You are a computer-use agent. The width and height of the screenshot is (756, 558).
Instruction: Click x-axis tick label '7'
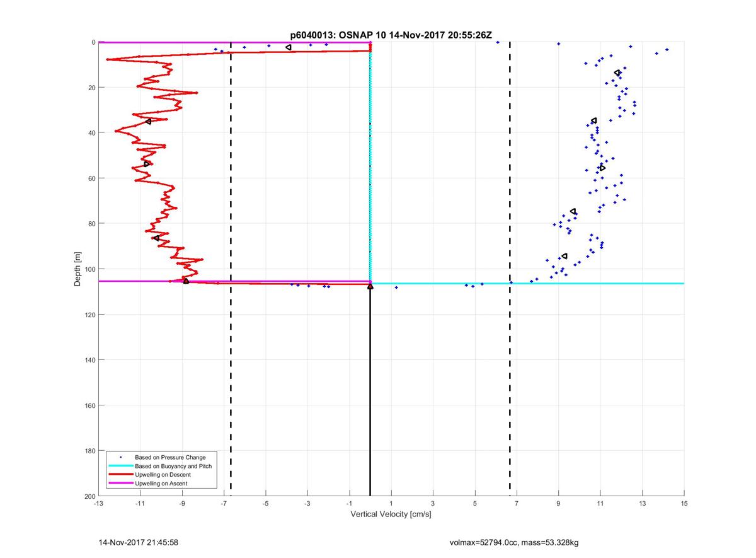pyautogui.click(x=517, y=504)
